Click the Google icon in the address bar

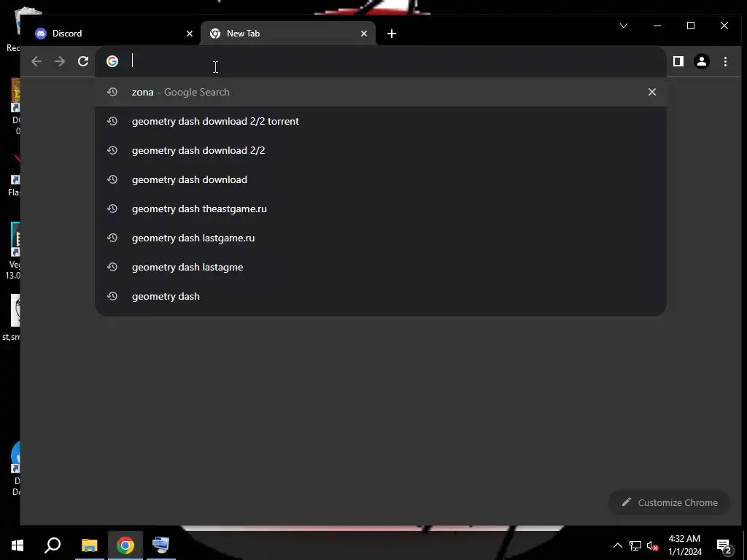tap(112, 61)
